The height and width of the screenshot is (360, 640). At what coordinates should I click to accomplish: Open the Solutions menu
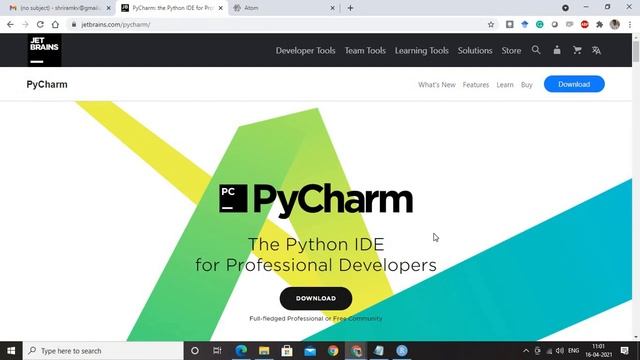click(x=475, y=50)
